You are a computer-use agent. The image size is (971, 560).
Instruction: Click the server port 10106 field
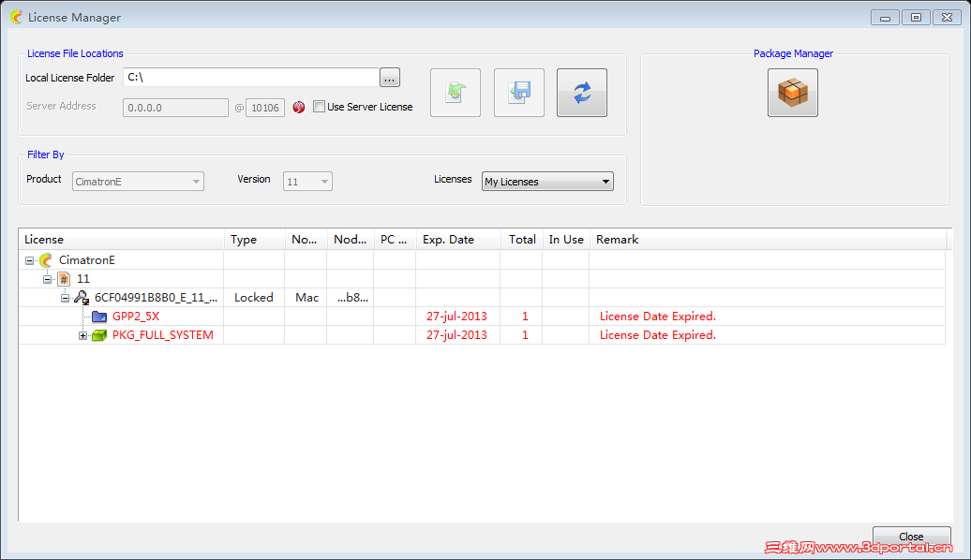(x=265, y=108)
